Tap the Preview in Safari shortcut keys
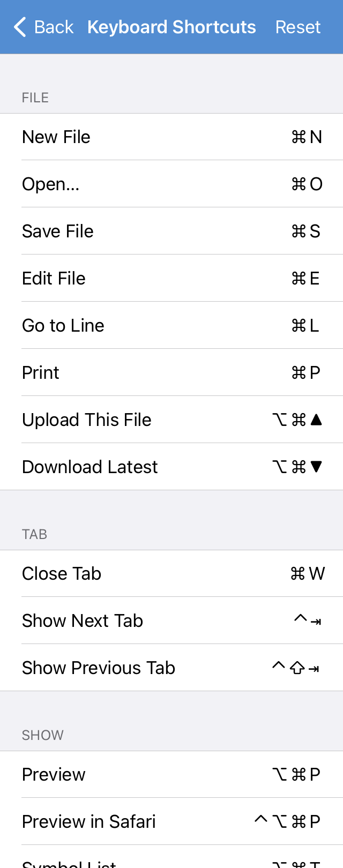This screenshot has height=868, width=343. tap(287, 821)
